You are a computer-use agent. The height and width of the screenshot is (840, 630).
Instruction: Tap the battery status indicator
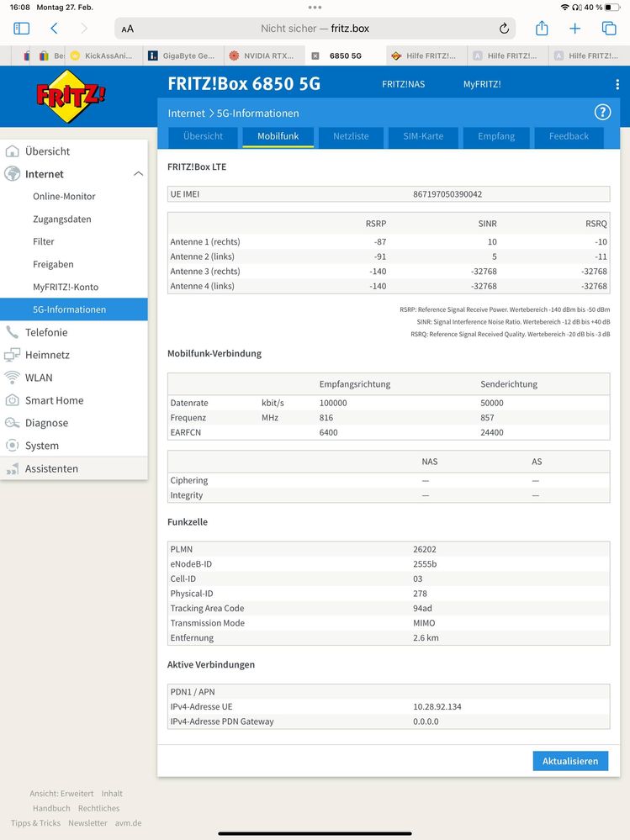pos(612,8)
